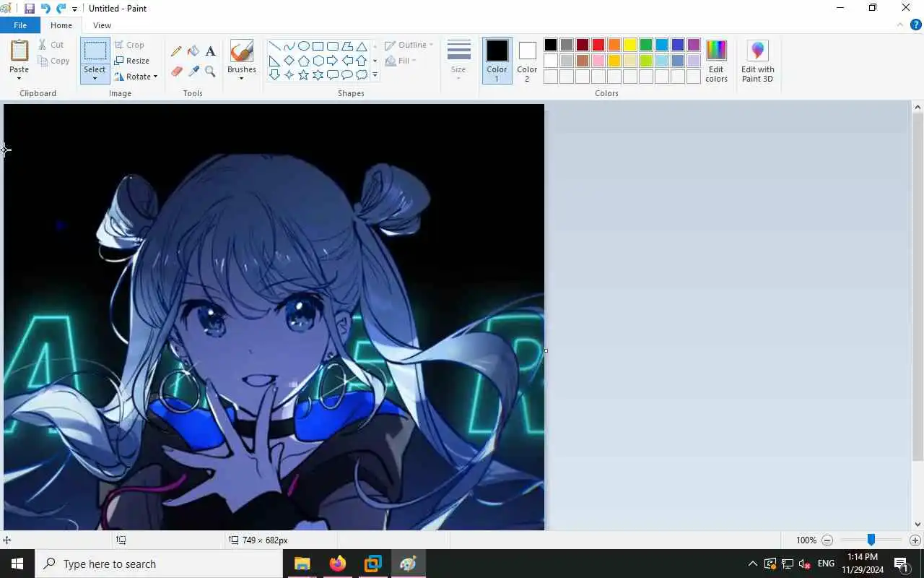The width and height of the screenshot is (924, 578).
Task: Collapse the ribbon with the chevron
Action: [x=900, y=25]
